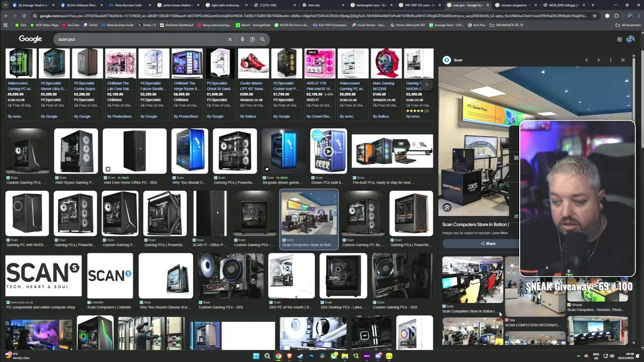
Task: Open File Explorer from the taskbar
Action: pos(345,356)
